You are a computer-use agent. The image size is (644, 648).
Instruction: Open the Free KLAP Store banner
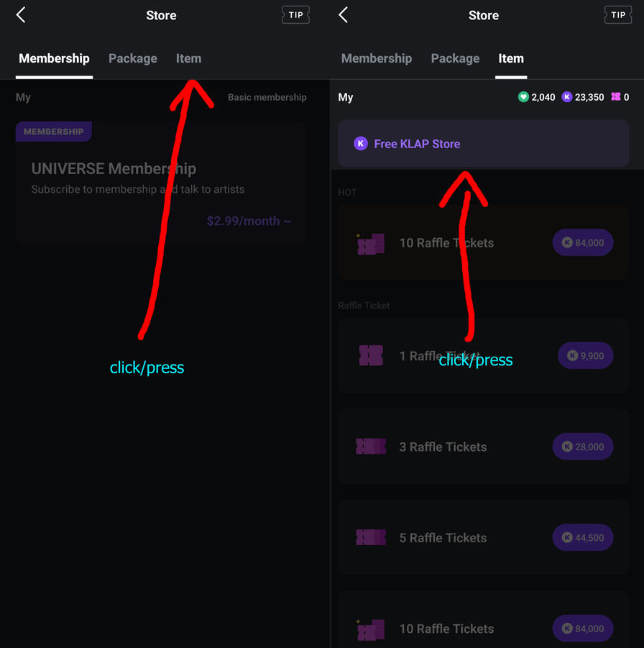click(x=483, y=144)
